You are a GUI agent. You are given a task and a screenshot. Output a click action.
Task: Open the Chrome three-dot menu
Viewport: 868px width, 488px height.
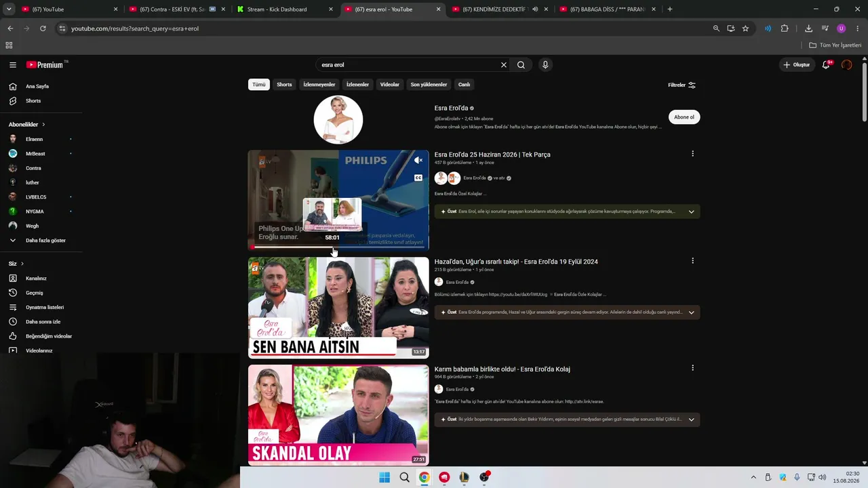pos(858,28)
